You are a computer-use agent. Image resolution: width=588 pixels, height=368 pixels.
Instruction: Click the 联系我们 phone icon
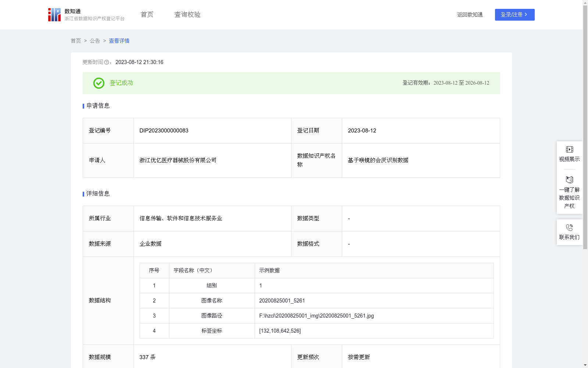pyautogui.click(x=569, y=227)
